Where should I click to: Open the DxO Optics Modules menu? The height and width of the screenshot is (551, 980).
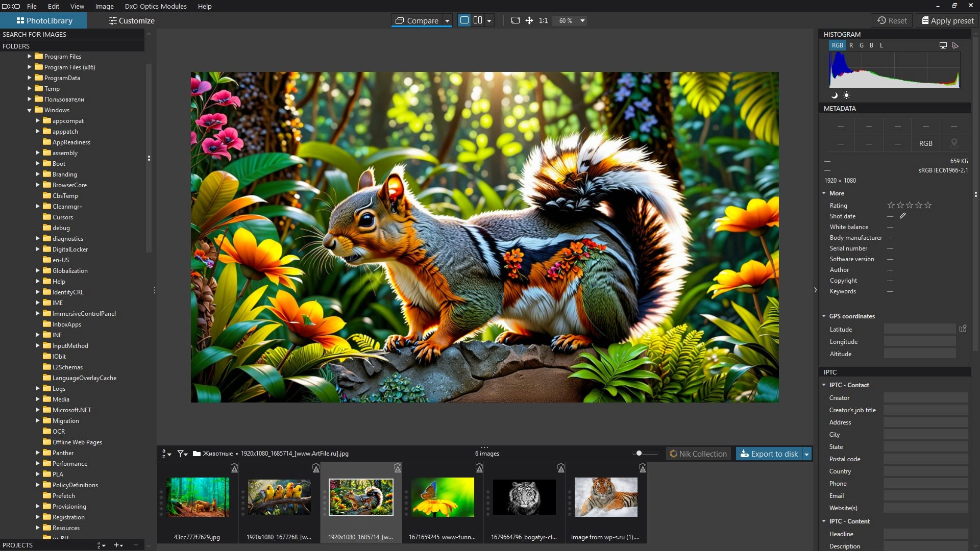pyautogui.click(x=156, y=6)
